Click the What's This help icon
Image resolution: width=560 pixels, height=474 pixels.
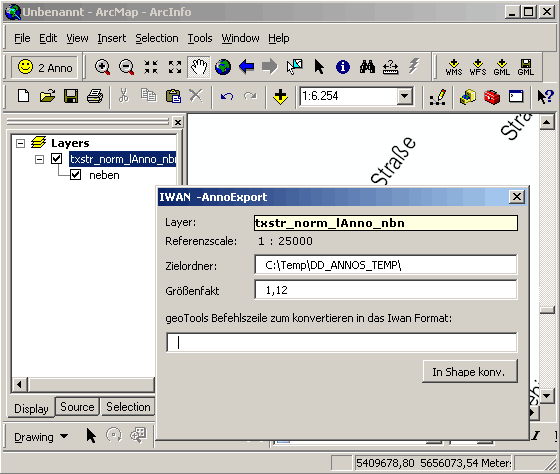[x=545, y=96]
